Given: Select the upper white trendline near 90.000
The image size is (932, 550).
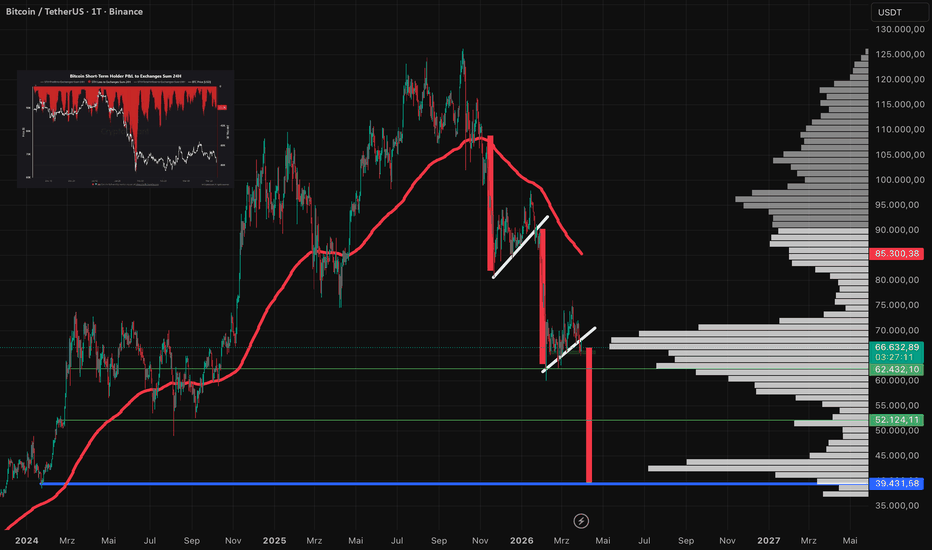Looking at the screenshot, I should pyautogui.click(x=520, y=246).
